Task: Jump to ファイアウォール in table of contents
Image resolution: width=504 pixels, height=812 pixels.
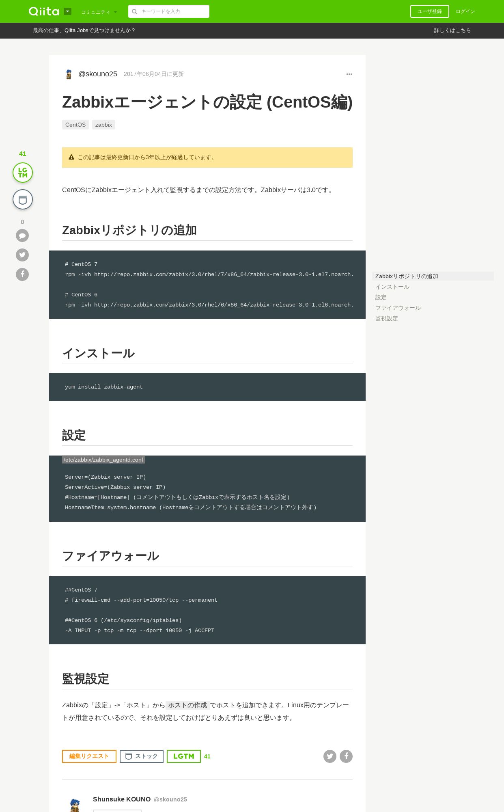Action: tap(398, 308)
